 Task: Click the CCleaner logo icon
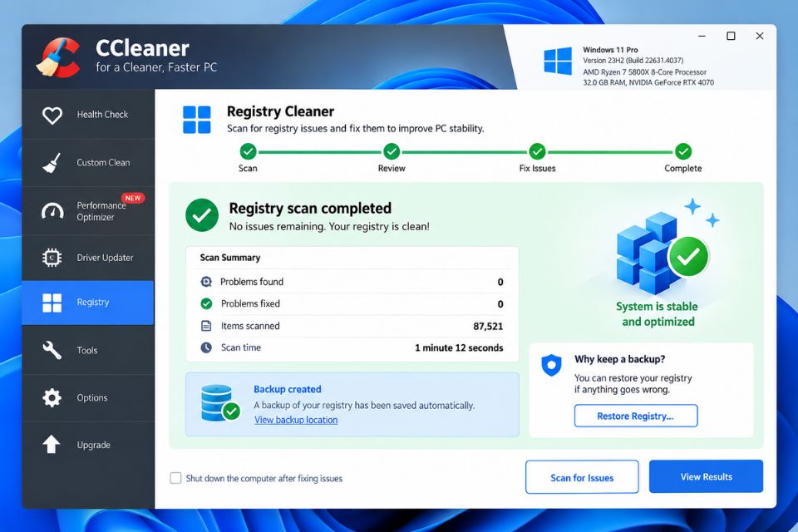pyautogui.click(x=58, y=57)
